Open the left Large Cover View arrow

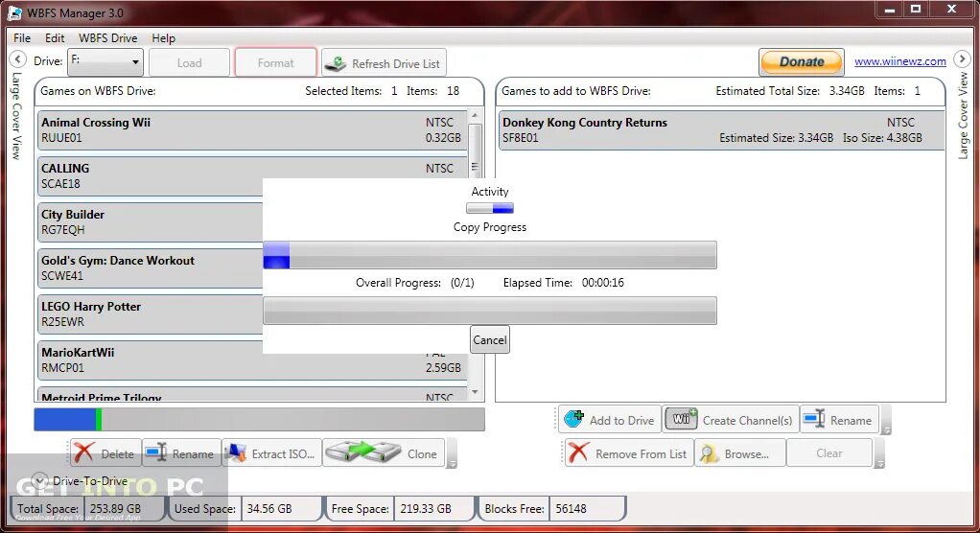(x=17, y=59)
